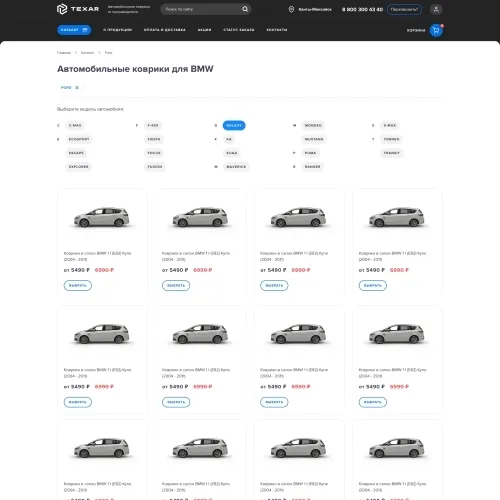Open the shopping cart icon
Screen dimensions: 500x500
(x=436, y=30)
